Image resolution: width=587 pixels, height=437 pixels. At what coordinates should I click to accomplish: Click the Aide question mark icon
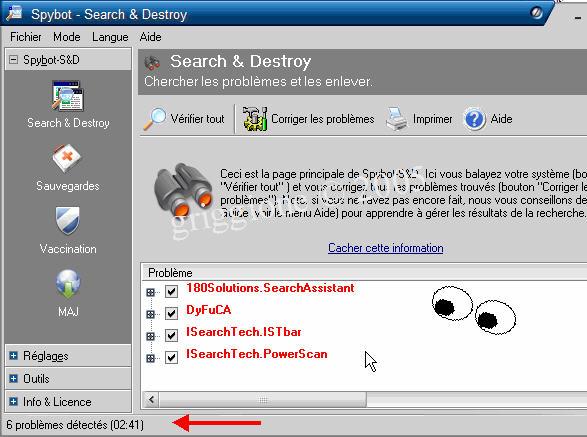click(474, 119)
